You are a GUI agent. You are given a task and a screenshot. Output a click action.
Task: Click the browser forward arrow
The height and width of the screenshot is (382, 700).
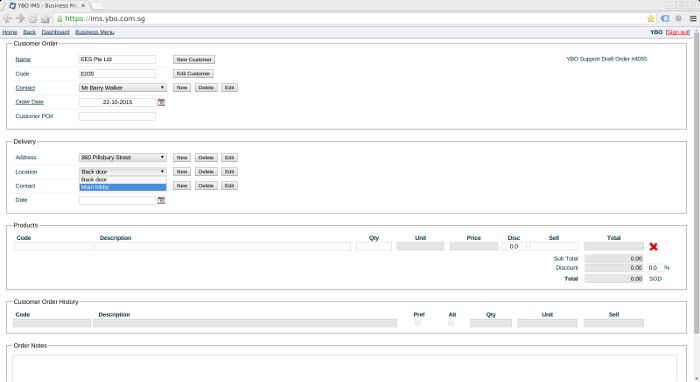coord(20,19)
